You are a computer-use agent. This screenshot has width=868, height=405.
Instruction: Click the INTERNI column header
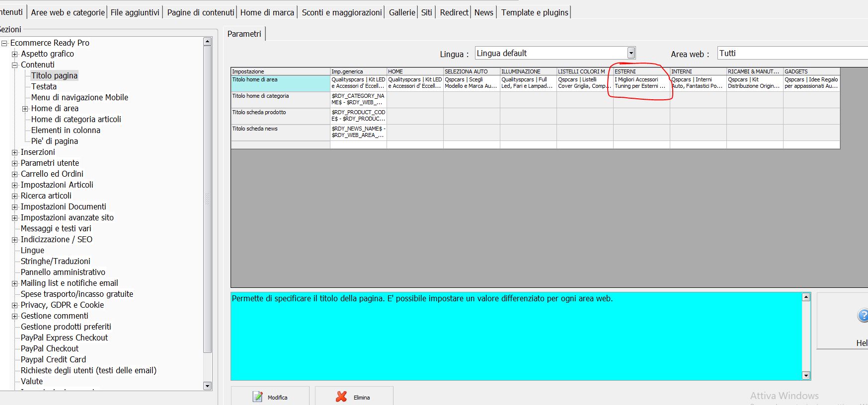pyautogui.click(x=698, y=71)
